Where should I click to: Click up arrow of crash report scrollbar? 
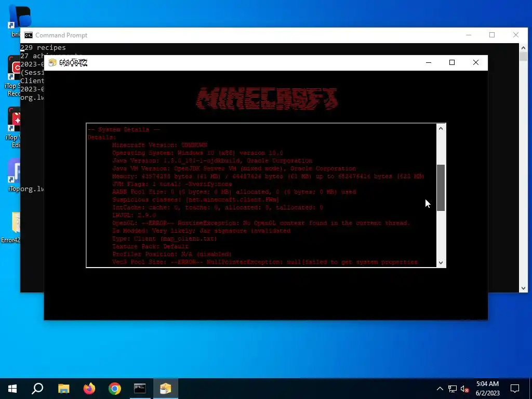[x=441, y=128]
